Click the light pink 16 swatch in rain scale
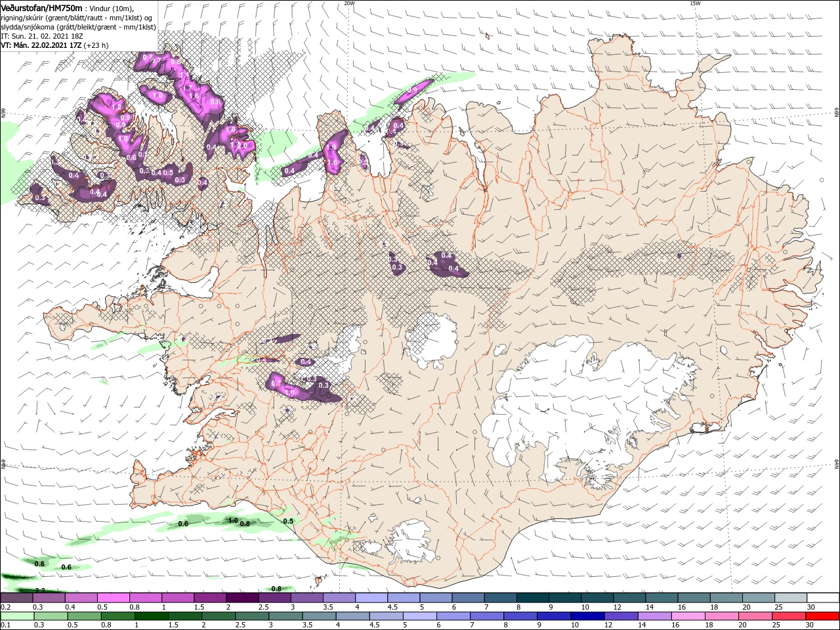Image resolution: width=840 pixels, height=630 pixels. (x=688, y=616)
